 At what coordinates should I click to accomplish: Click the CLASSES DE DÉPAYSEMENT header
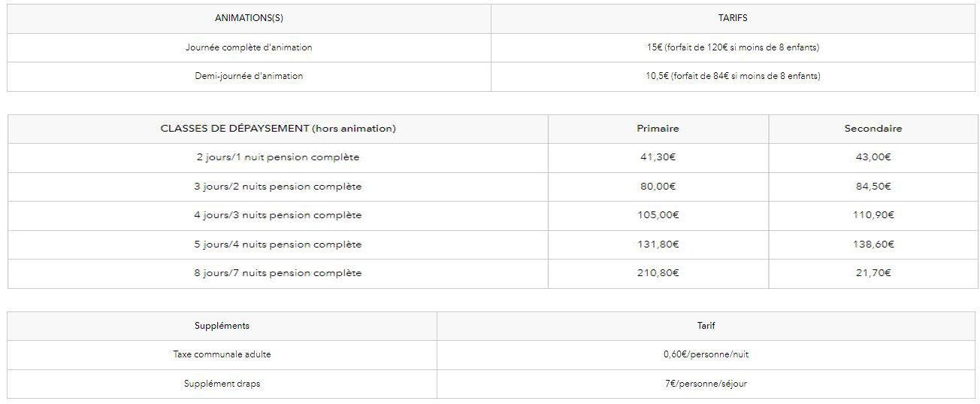(278, 129)
